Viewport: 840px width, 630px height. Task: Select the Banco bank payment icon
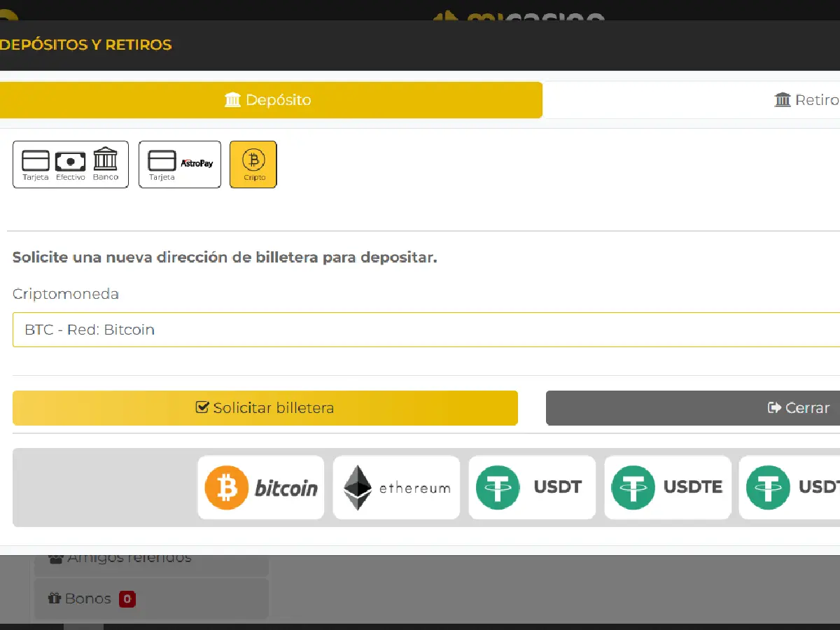(106, 164)
